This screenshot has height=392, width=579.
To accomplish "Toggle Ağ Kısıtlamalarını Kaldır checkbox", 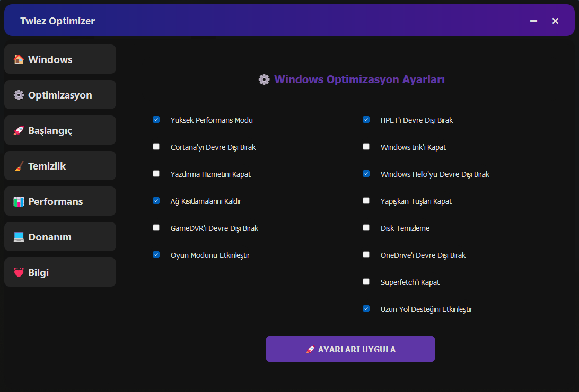I will click(156, 201).
